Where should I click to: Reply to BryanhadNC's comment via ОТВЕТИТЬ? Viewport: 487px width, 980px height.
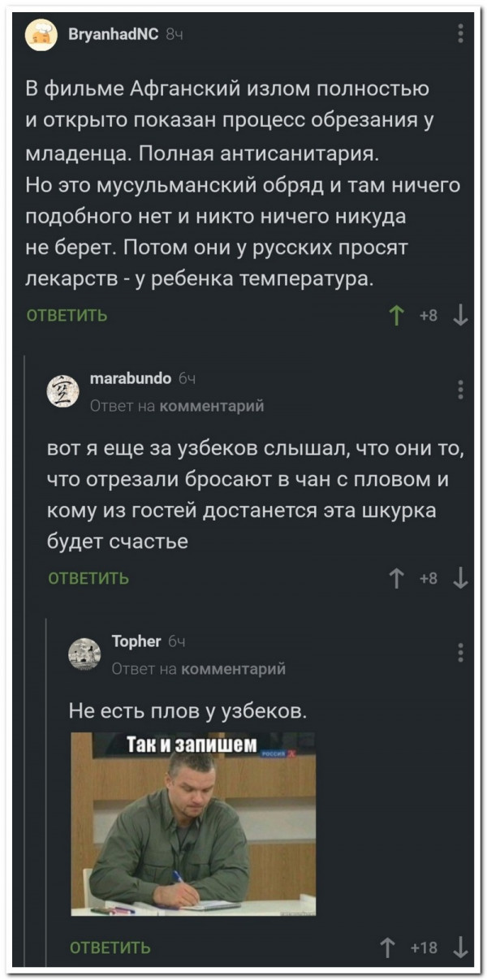[x=67, y=316]
